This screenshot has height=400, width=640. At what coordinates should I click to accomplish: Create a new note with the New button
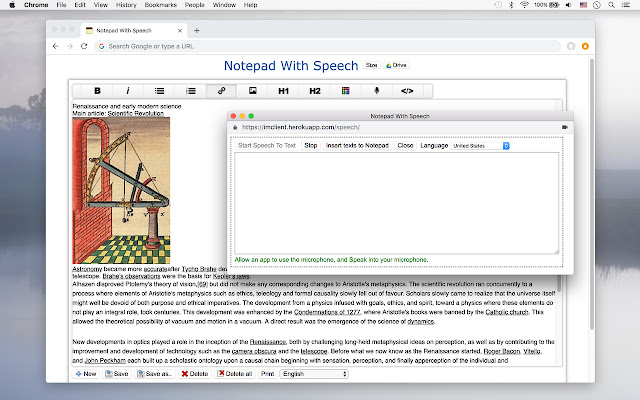coord(86,373)
